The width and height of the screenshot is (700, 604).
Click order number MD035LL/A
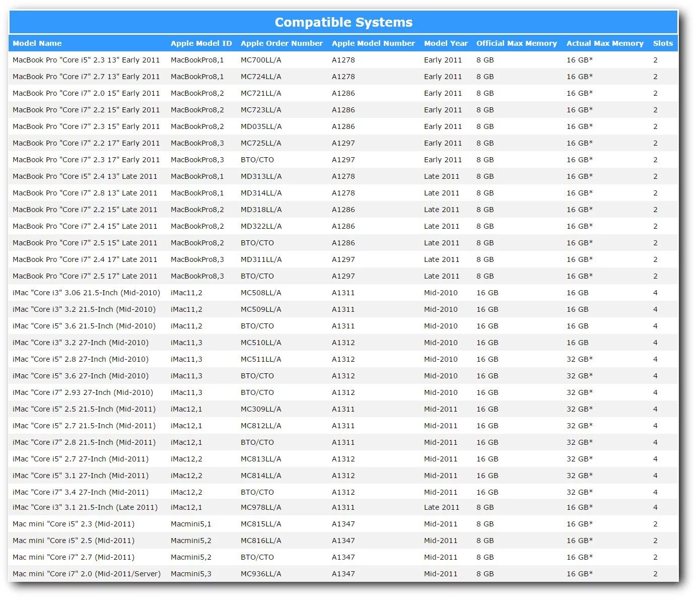tap(261, 126)
